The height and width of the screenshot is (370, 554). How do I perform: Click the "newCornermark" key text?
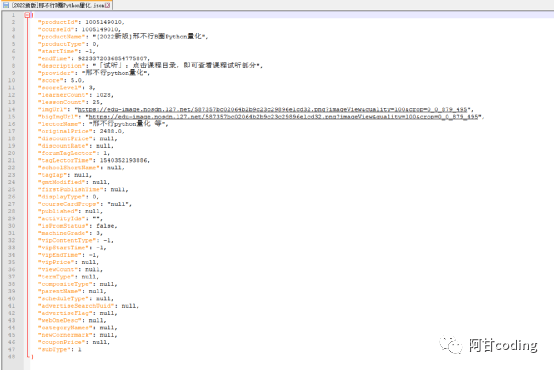(x=66, y=335)
